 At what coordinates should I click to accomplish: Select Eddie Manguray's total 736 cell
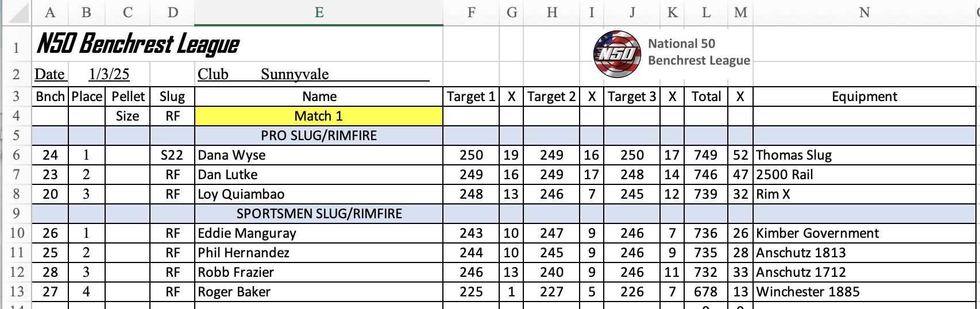click(x=706, y=233)
